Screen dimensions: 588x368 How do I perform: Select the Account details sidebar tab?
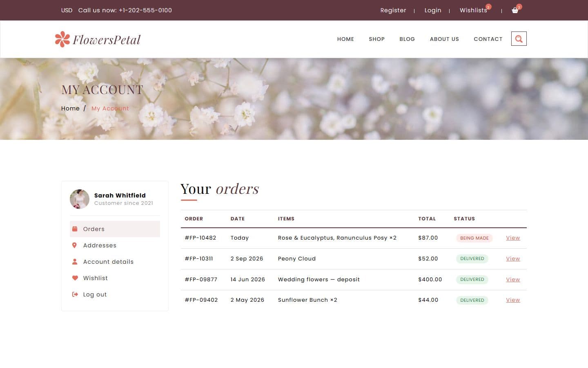tap(115, 262)
